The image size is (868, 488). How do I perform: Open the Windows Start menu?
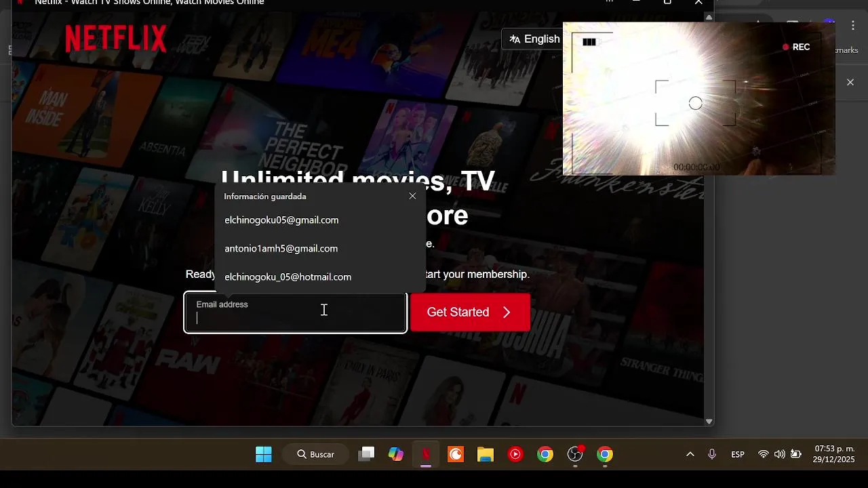tap(264, 454)
